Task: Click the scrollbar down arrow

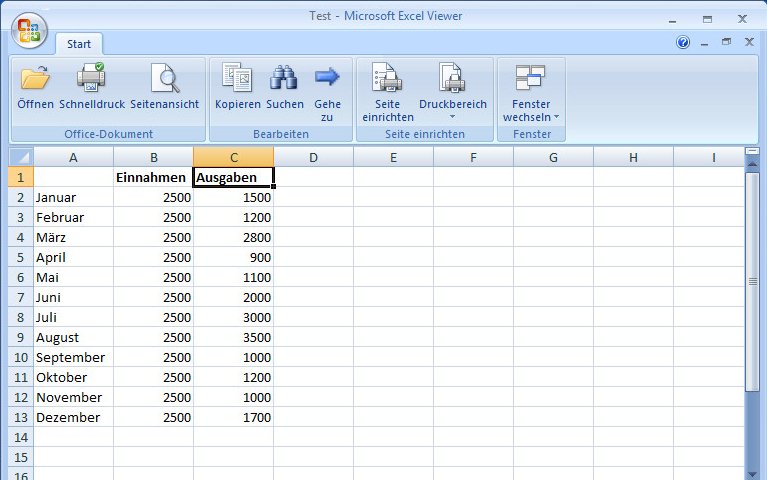Action: click(x=753, y=473)
